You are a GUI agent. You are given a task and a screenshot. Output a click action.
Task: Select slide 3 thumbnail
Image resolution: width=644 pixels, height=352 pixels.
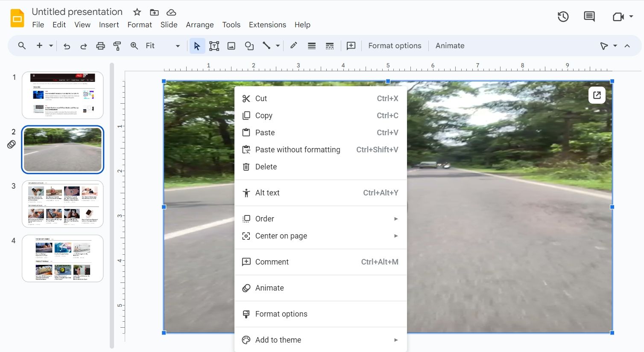62,204
